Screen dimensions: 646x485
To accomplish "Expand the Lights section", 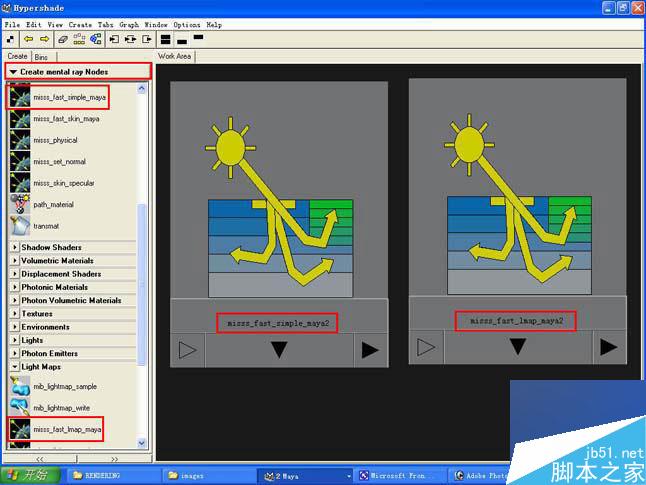I will click(15, 340).
